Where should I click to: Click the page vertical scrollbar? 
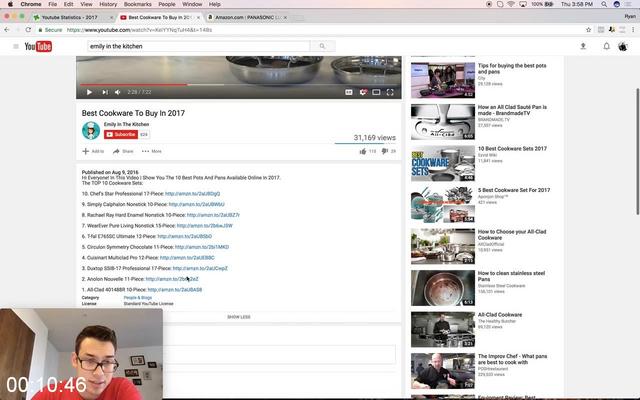pos(637,151)
